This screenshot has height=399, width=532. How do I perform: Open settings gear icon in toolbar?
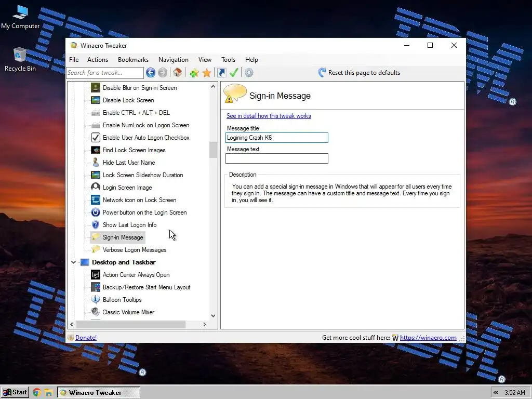pyautogui.click(x=249, y=73)
